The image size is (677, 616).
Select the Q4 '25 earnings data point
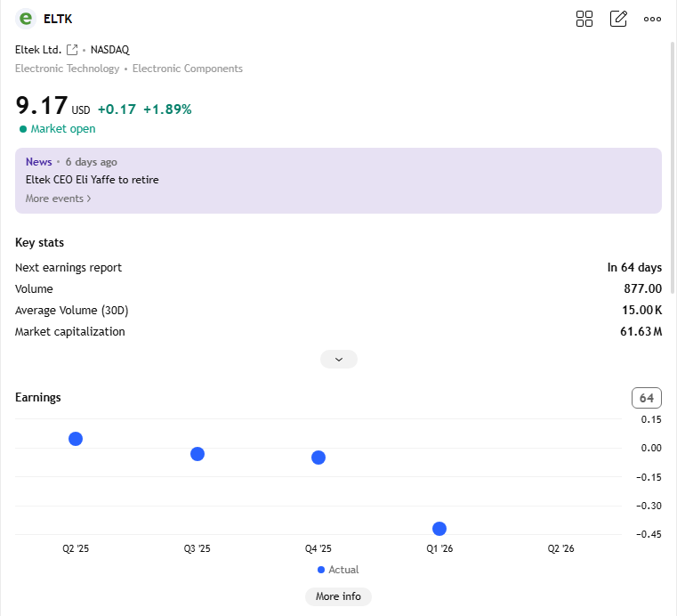[x=318, y=458]
